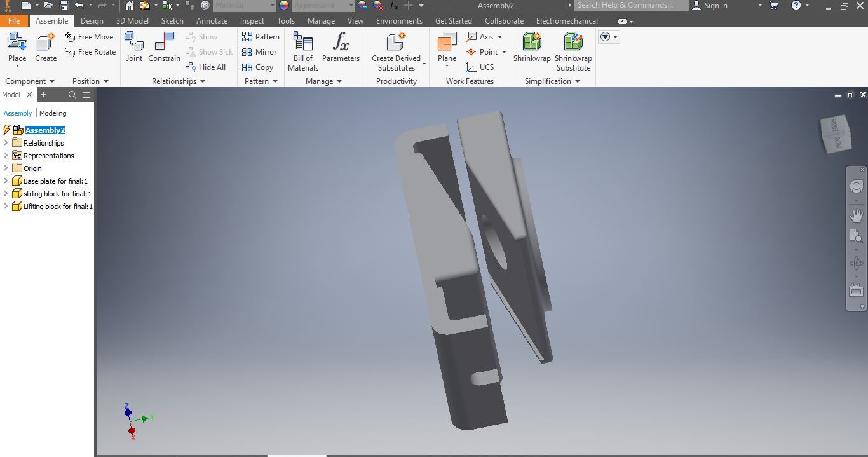Open the Help question mark icon
This screenshot has height=457, width=868.
coord(796,5)
